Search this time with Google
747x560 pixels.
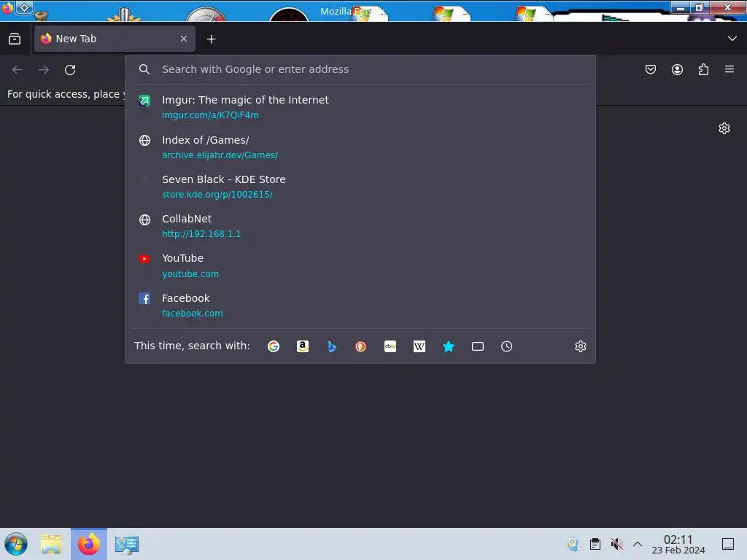coord(274,346)
